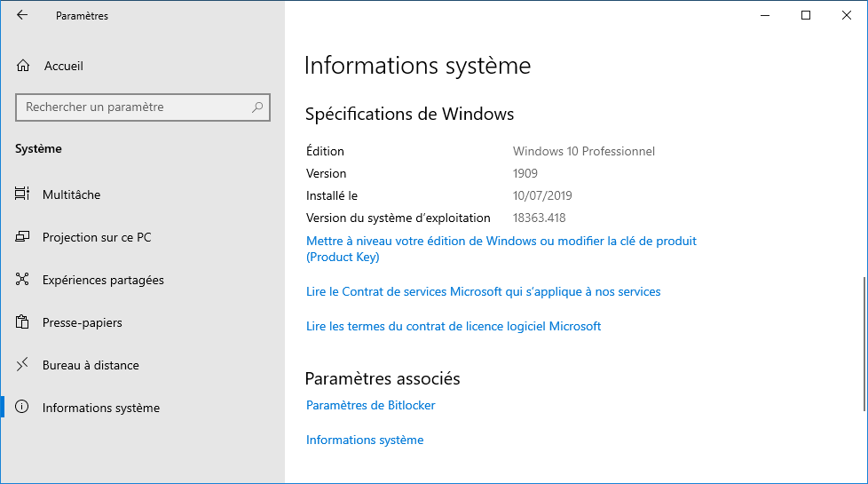Viewport: 868px width, 484px height.
Task: Click the OS build value 18363.418
Action: 540,218
